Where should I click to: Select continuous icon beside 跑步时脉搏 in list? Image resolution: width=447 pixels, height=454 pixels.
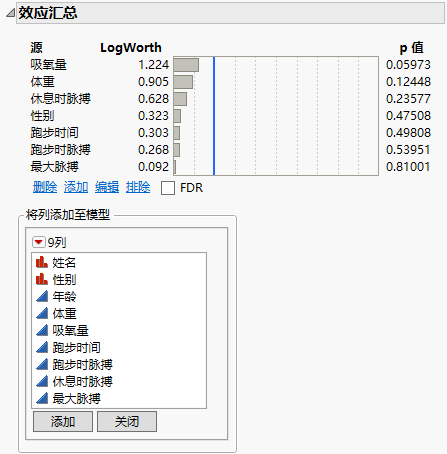click(x=42, y=364)
